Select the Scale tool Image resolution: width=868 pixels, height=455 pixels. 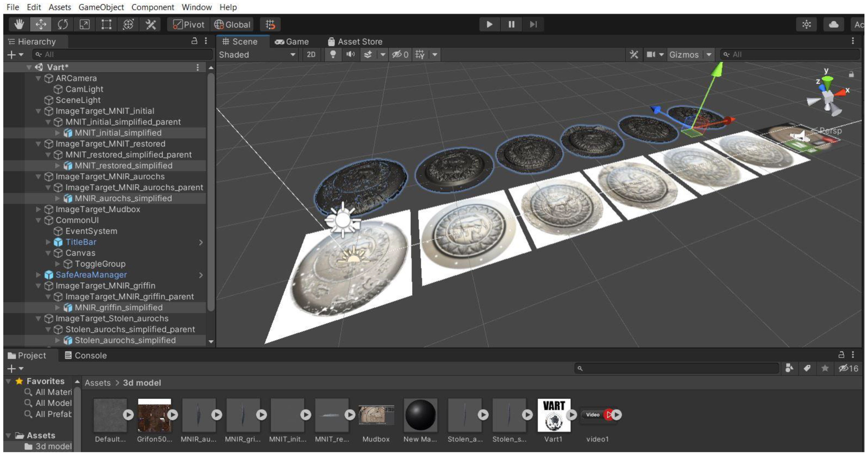[85, 24]
